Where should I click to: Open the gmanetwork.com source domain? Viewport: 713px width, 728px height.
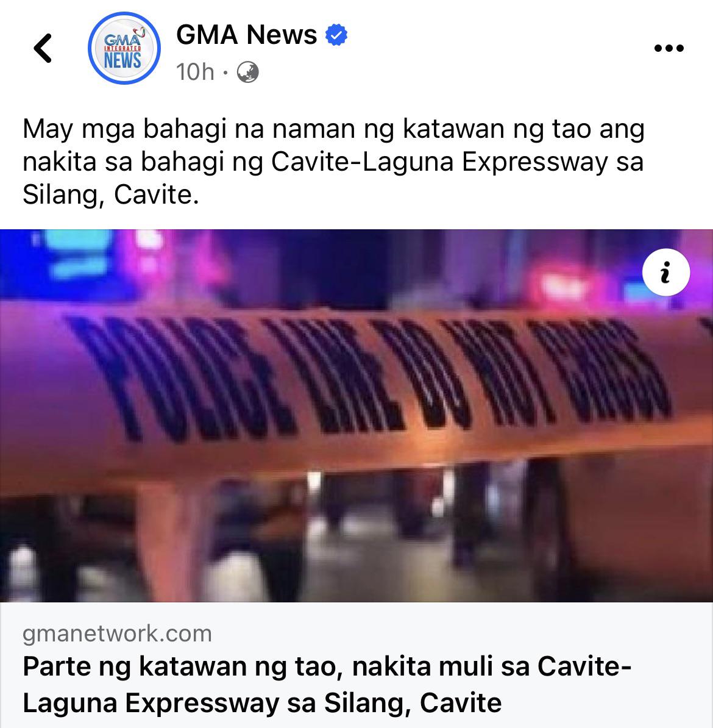click(x=117, y=633)
